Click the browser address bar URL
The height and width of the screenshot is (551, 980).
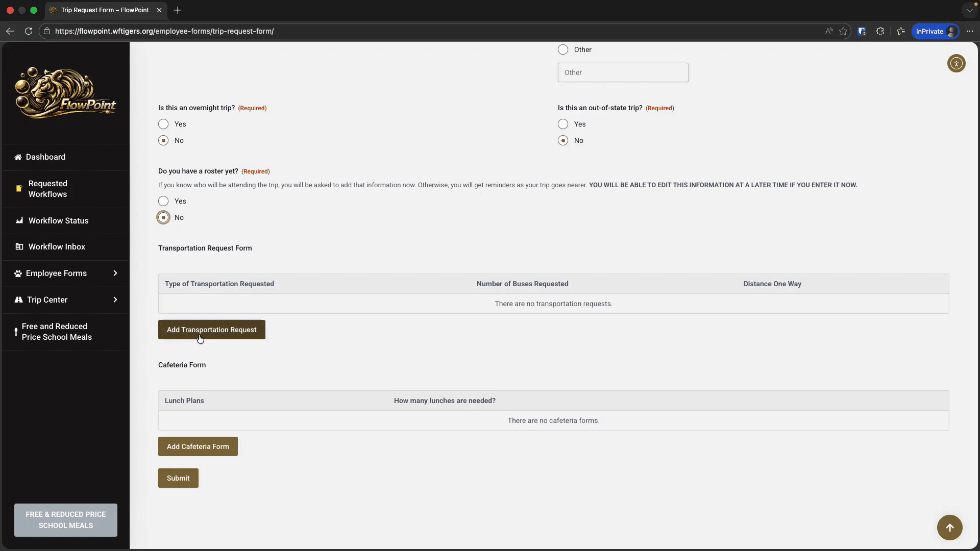[164, 31]
